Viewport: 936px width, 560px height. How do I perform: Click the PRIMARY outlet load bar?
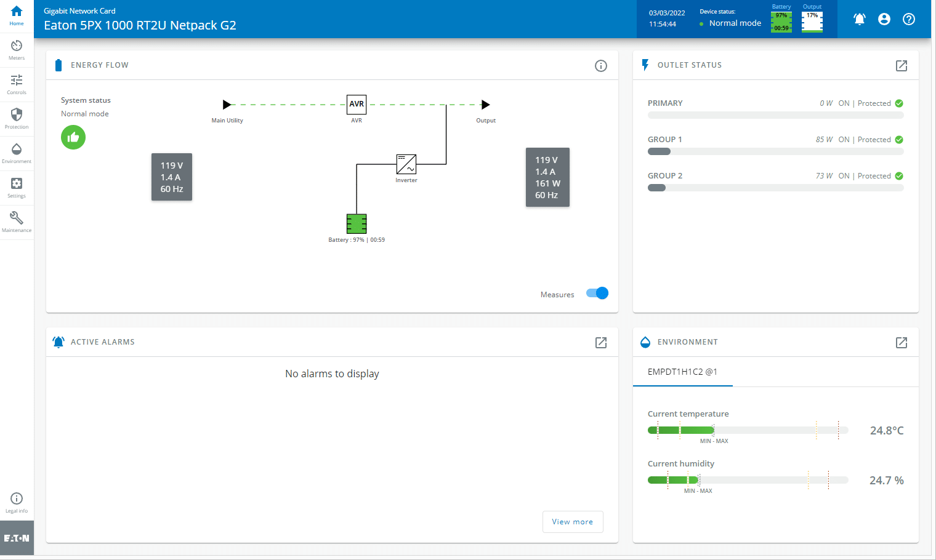776,115
